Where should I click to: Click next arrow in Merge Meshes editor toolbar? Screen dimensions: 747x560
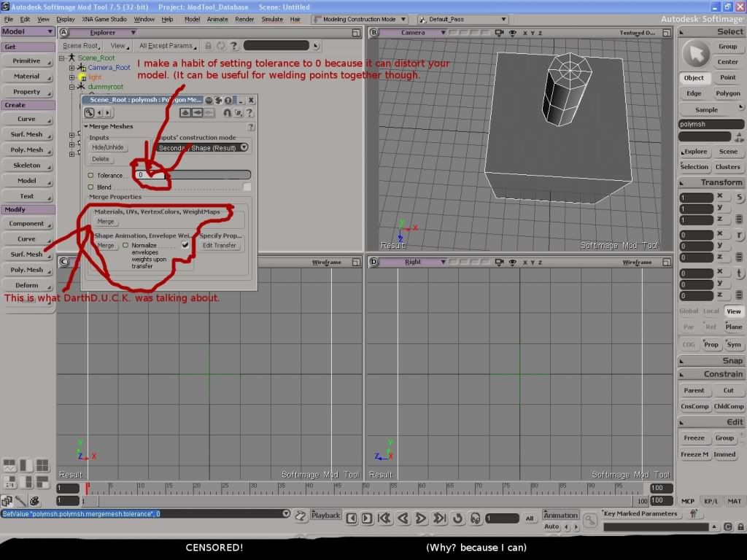[108, 113]
